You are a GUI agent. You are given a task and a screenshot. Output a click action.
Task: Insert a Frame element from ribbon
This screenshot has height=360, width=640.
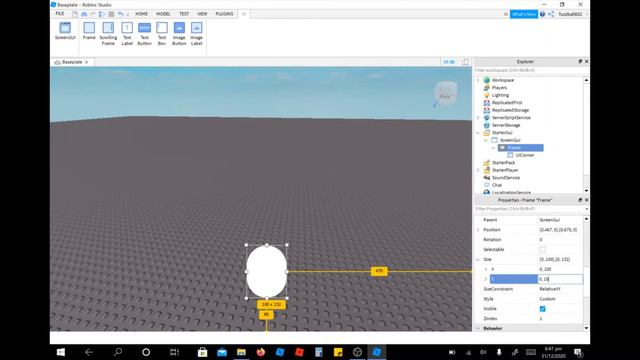[89, 31]
